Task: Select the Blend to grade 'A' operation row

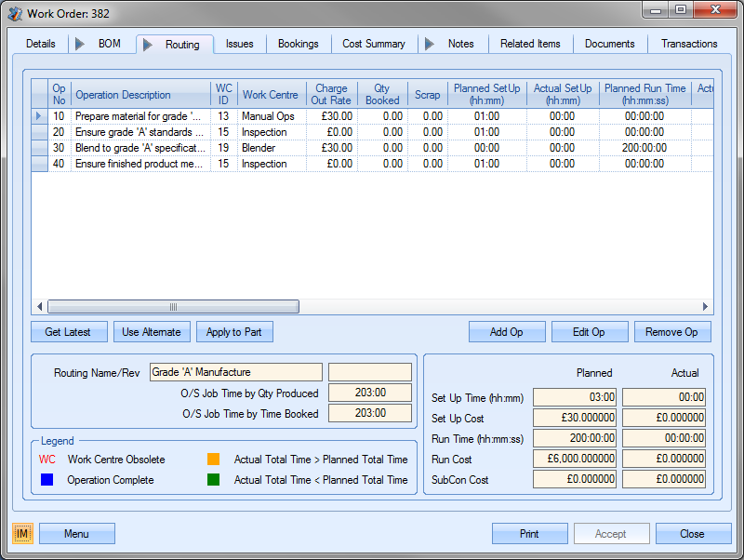Action: tap(139, 148)
